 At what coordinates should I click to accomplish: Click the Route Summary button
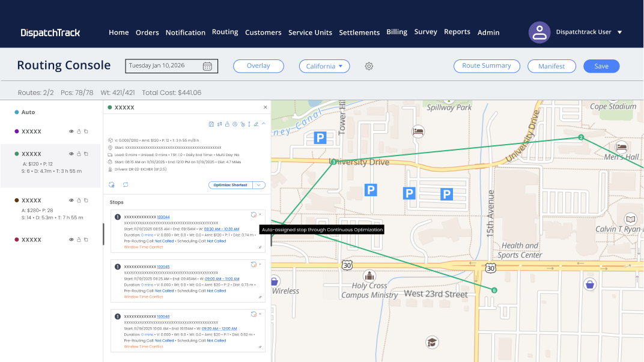pos(487,66)
